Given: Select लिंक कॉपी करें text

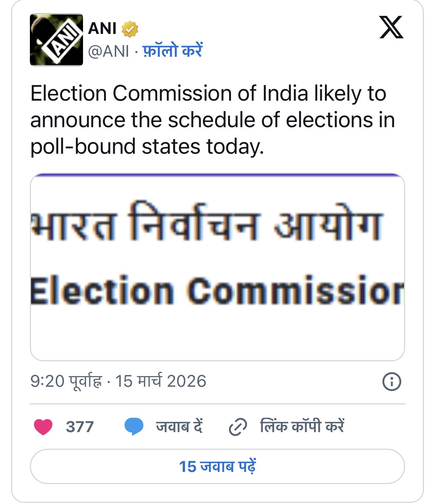Looking at the screenshot, I should (x=302, y=427).
